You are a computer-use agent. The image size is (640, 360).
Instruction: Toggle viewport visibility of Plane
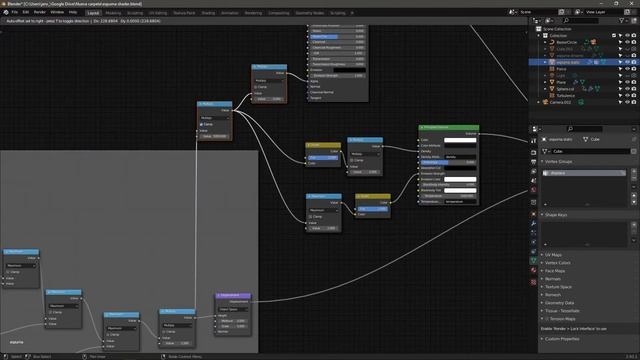627,82
